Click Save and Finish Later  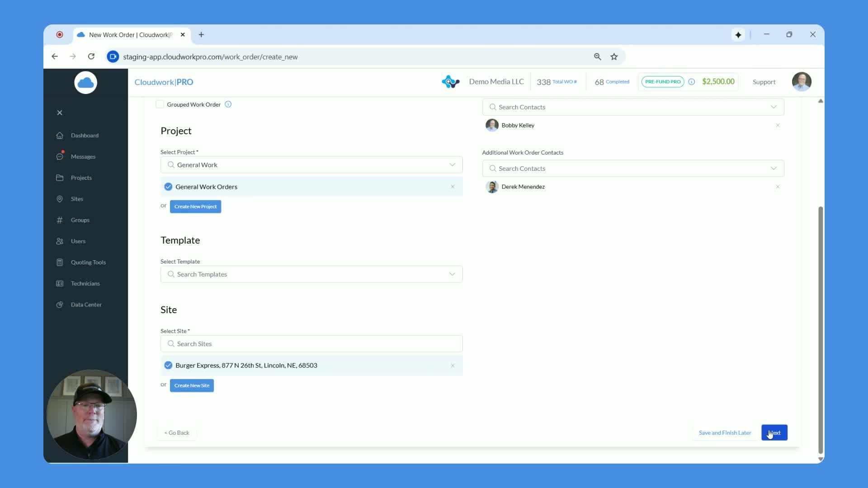pos(725,433)
